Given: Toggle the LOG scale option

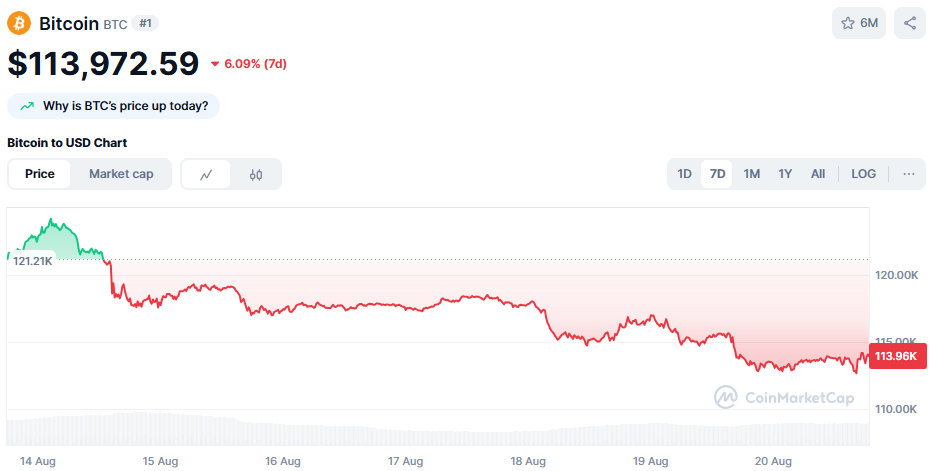Looking at the screenshot, I should tap(863, 174).
